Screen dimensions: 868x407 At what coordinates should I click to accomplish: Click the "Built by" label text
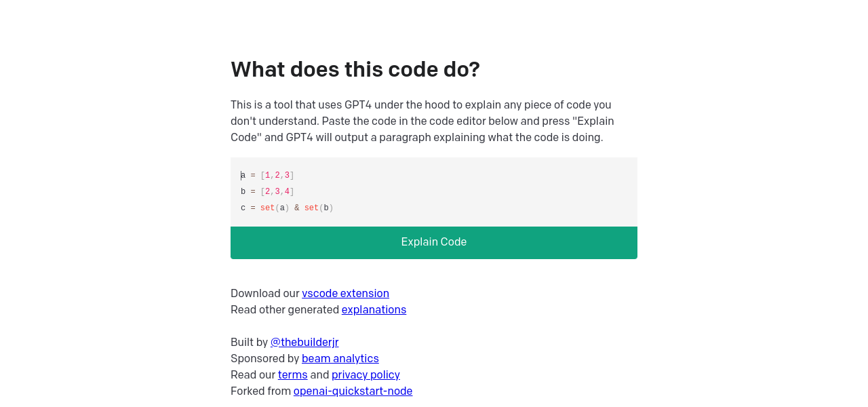pyautogui.click(x=249, y=343)
